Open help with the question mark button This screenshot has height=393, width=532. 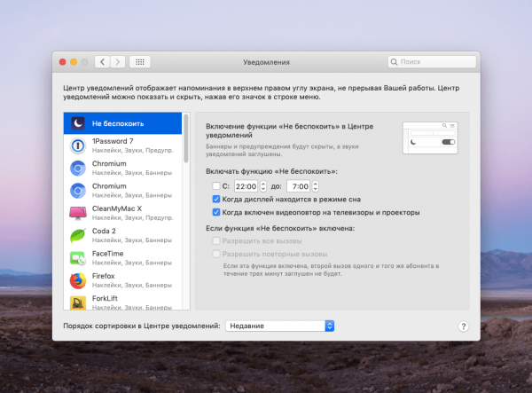click(x=464, y=326)
